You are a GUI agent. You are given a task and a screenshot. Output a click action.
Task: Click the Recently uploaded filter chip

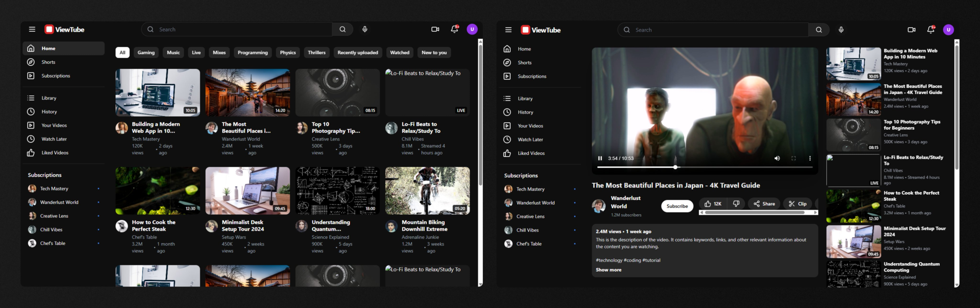[358, 53]
